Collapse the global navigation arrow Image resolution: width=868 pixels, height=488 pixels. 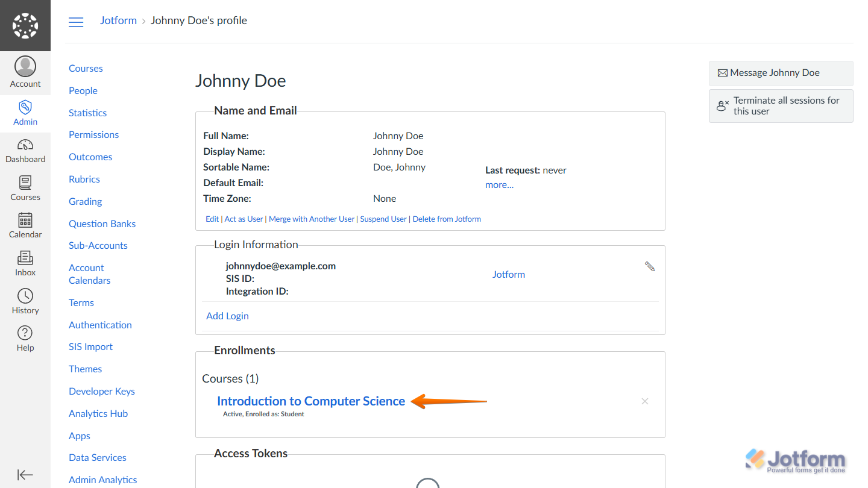pos(25,475)
